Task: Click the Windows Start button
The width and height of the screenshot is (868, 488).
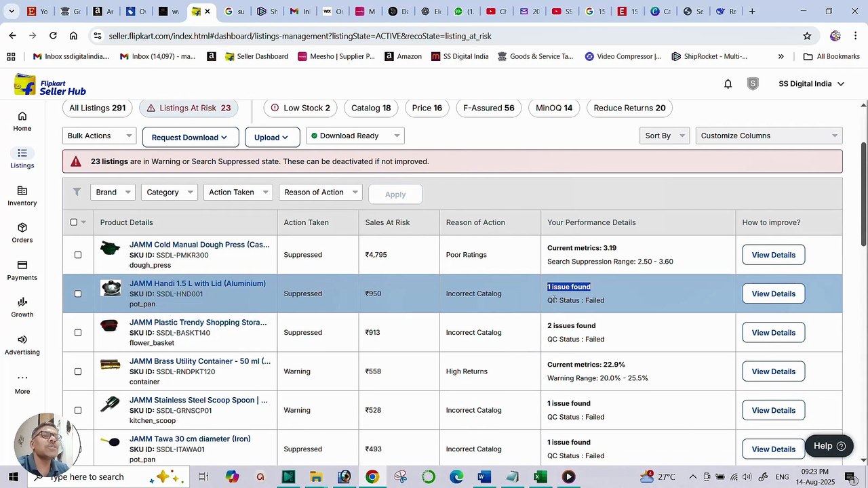Action: point(12,477)
